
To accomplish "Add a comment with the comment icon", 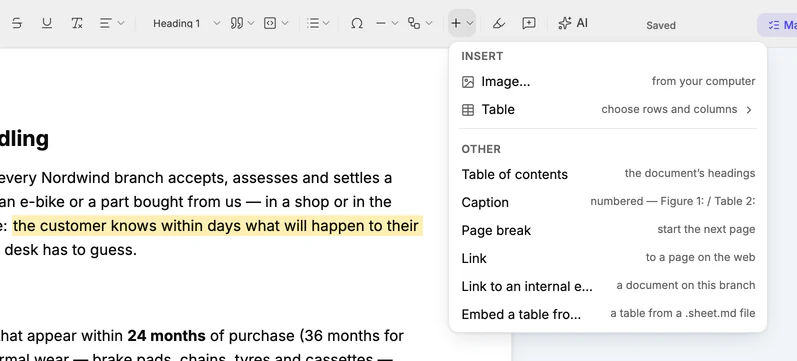I will click(529, 23).
